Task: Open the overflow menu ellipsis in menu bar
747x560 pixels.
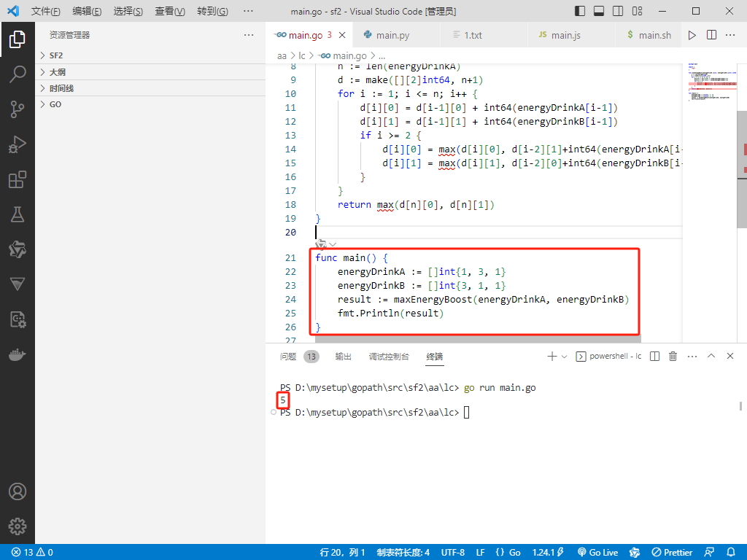Action: [x=248, y=11]
